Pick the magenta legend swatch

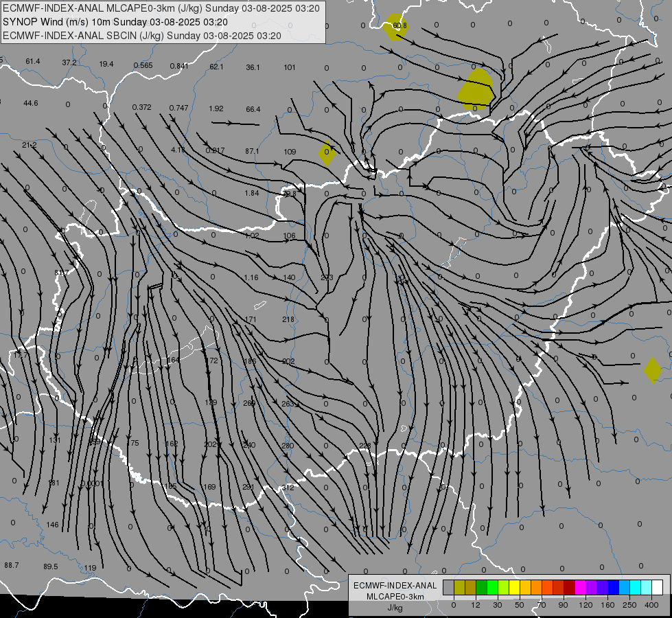(580, 588)
